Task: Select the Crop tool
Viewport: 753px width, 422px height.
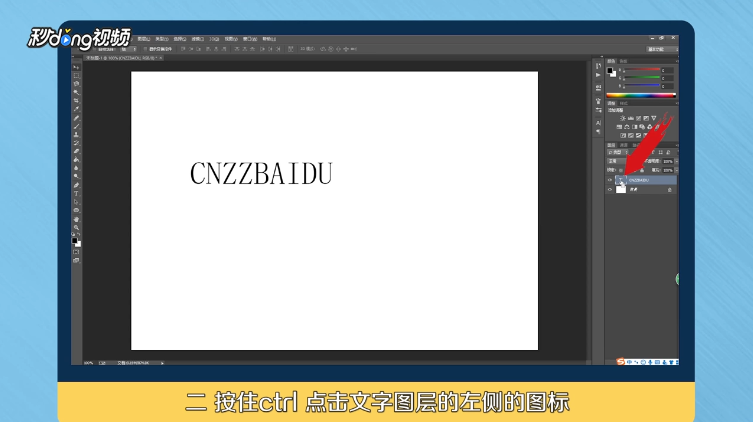Action: [x=76, y=101]
